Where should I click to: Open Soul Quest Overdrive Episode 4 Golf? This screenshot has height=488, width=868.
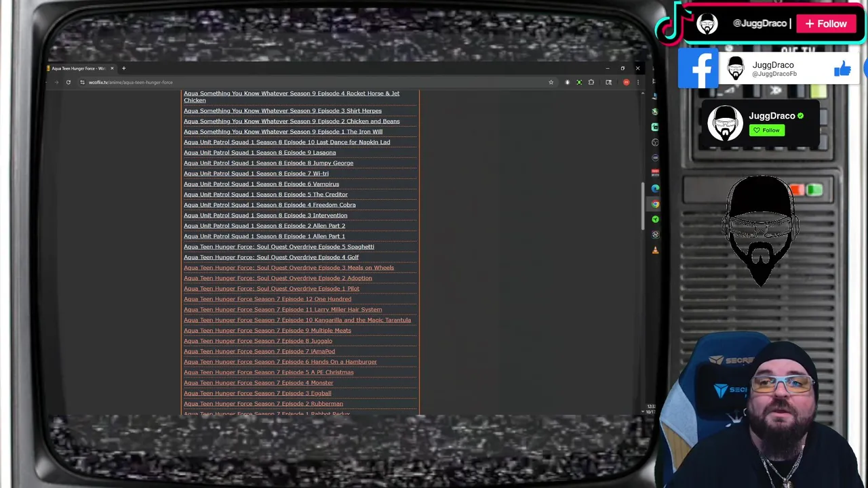tap(271, 257)
